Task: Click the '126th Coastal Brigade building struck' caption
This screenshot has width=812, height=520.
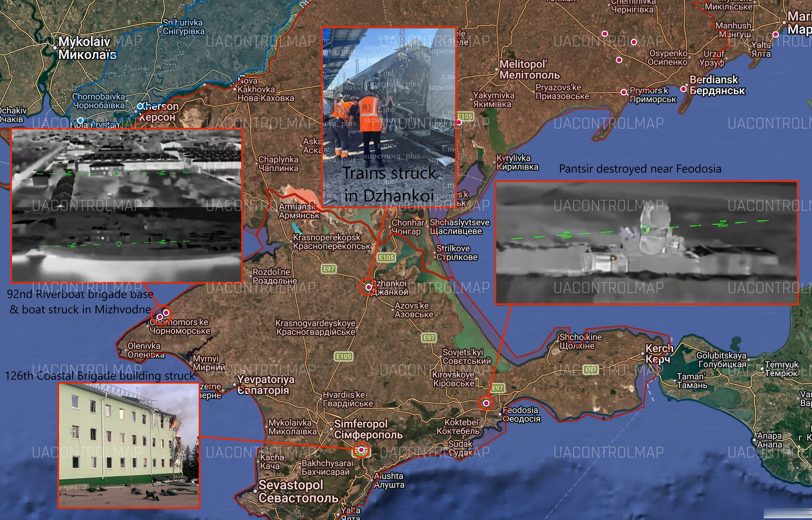Action: pyautogui.click(x=100, y=376)
